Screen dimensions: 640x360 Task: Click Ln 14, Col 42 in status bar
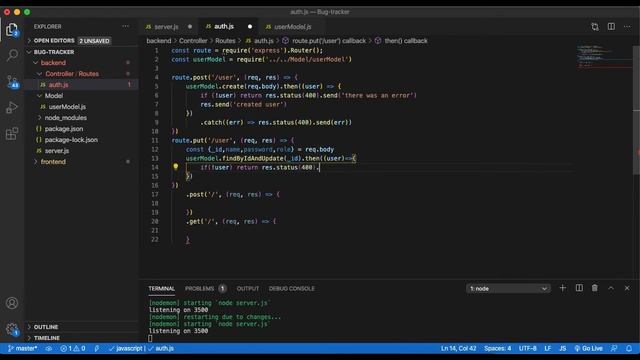(x=458, y=349)
